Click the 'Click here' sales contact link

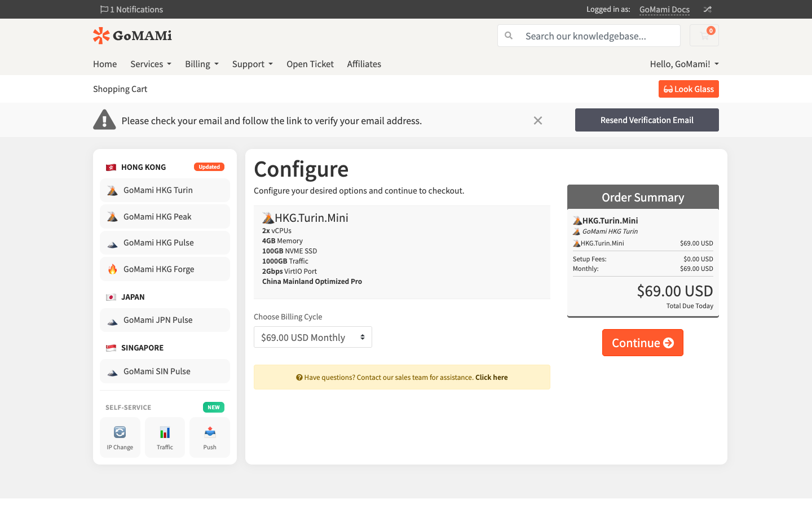click(x=492, y=378)
